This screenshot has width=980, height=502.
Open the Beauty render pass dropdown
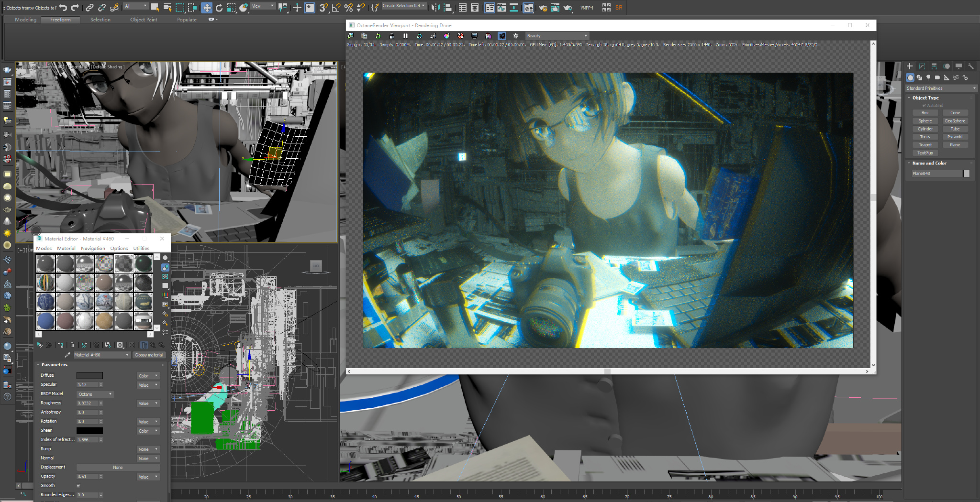[557, 36]
